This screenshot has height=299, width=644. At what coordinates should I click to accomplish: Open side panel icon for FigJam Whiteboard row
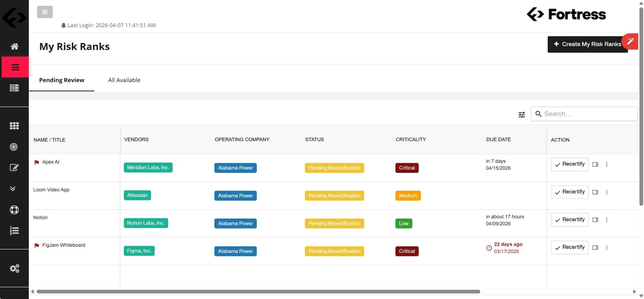pos(595,247)
